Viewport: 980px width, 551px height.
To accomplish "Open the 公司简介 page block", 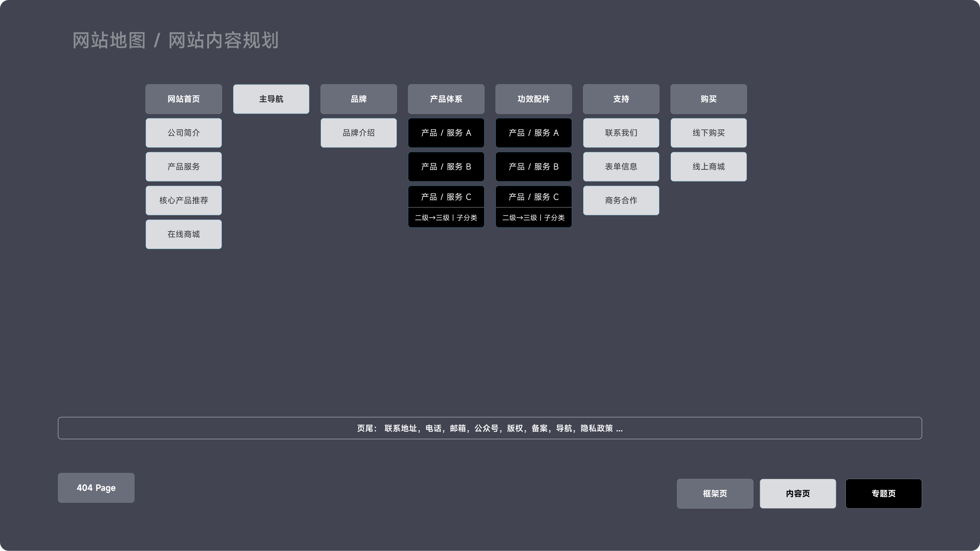I will tap(184, 133).
